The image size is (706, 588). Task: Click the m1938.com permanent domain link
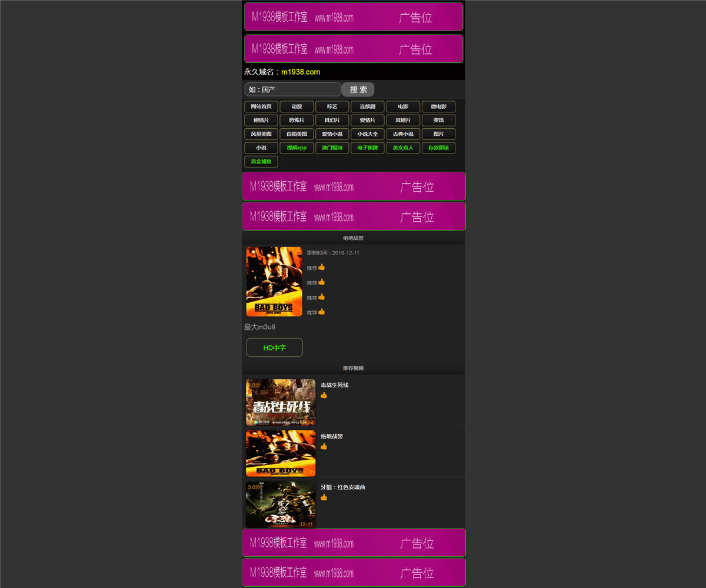(301, 72)
